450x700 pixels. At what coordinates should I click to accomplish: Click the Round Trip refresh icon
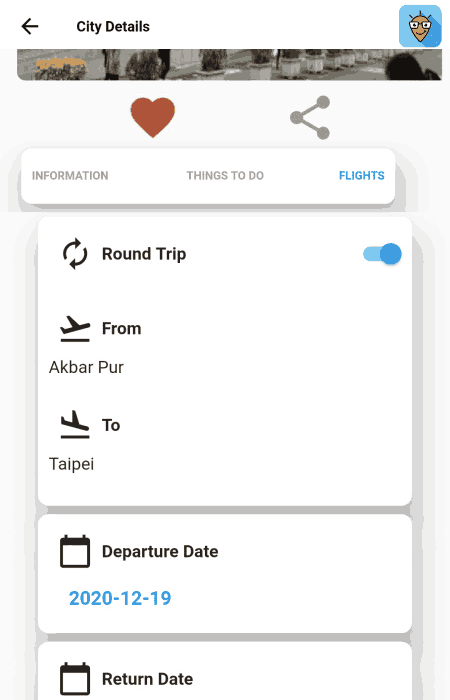click(75, 254)
